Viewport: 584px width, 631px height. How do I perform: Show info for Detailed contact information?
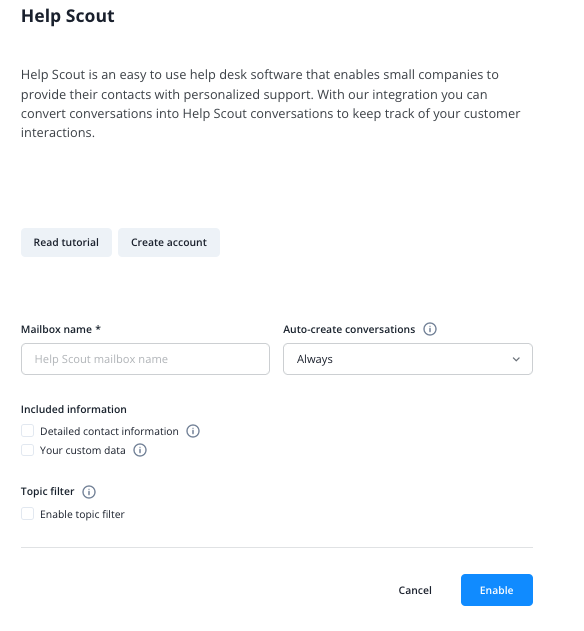193,431
